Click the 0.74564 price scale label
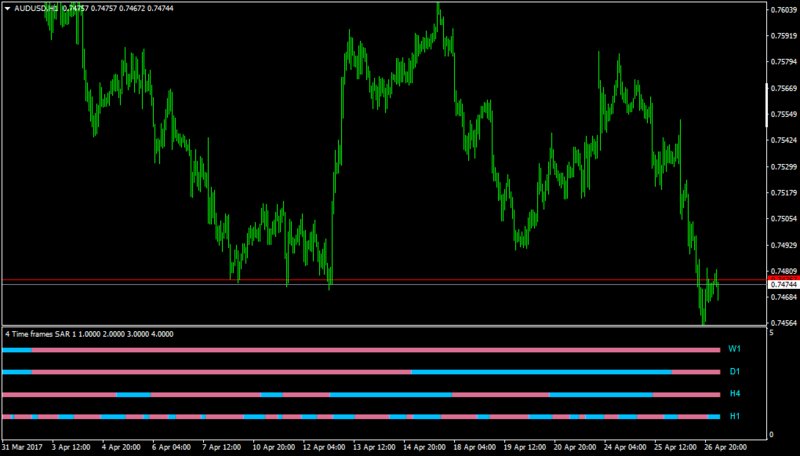 tap(784, 323)
